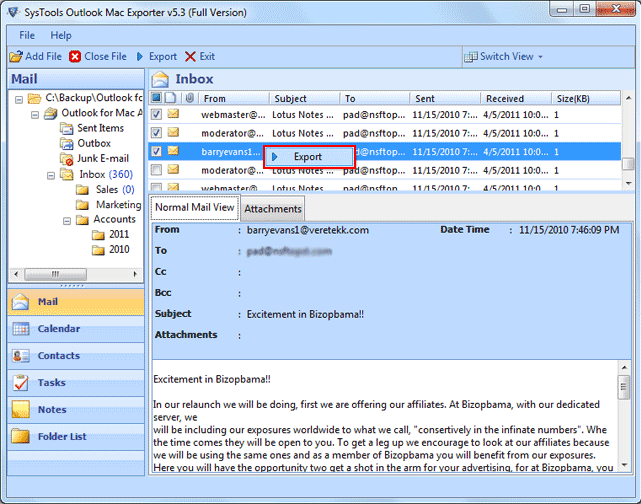Image resolution: width=641 pixels, height=504 pixels.
Task: Click the Folder List icon
Action: pyautogui.click(x=20, y=436)
